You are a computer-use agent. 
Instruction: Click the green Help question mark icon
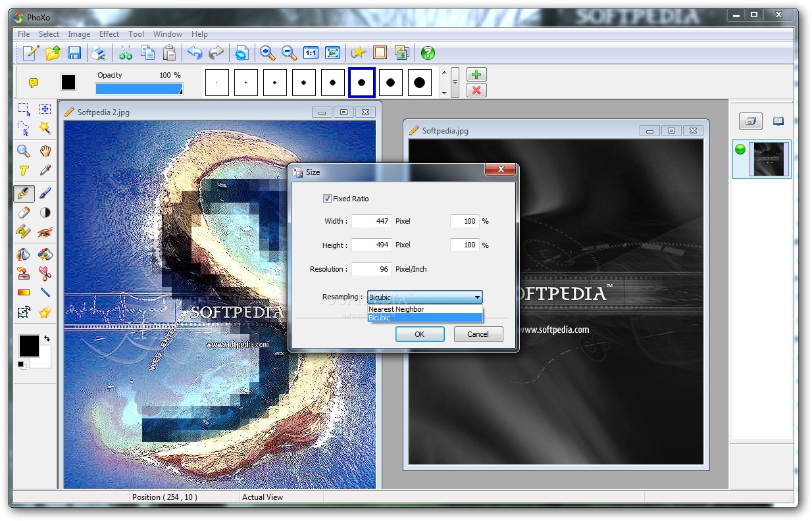428,53
